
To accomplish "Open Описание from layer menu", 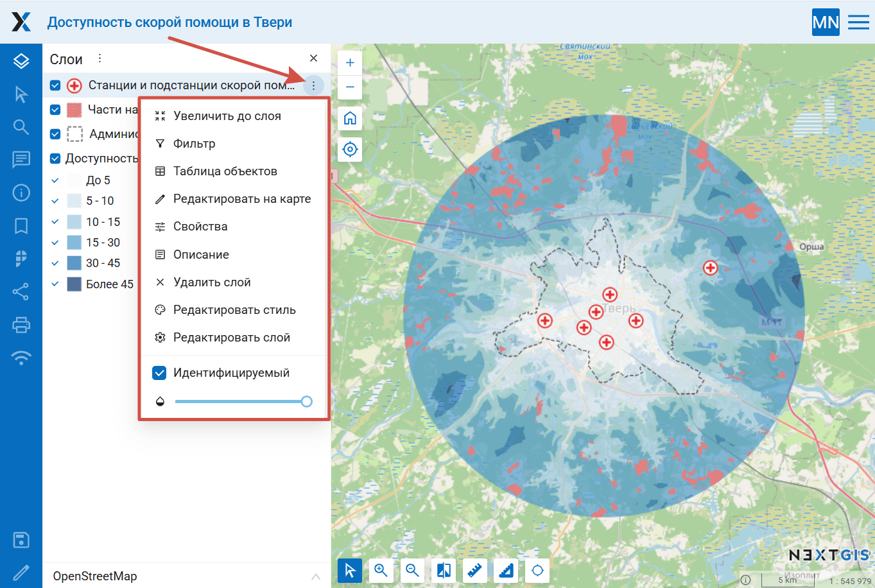I will 234,255.
